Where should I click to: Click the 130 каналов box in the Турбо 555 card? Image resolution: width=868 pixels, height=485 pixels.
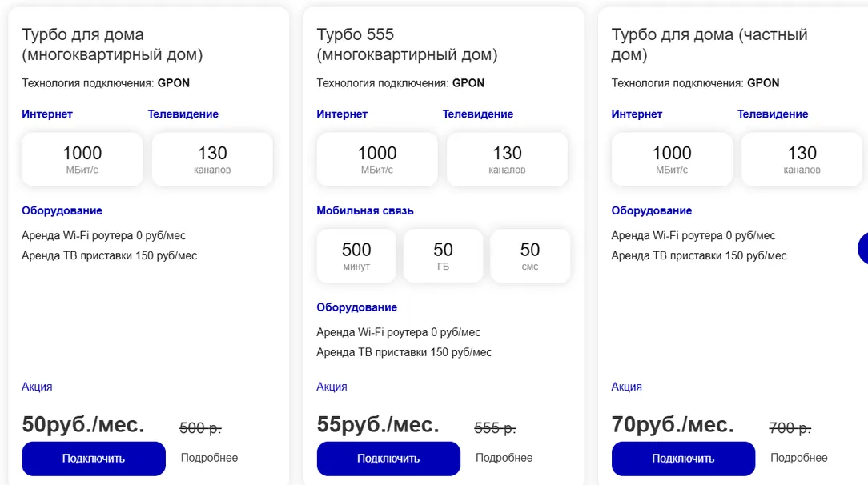click(x=507, y=159)
